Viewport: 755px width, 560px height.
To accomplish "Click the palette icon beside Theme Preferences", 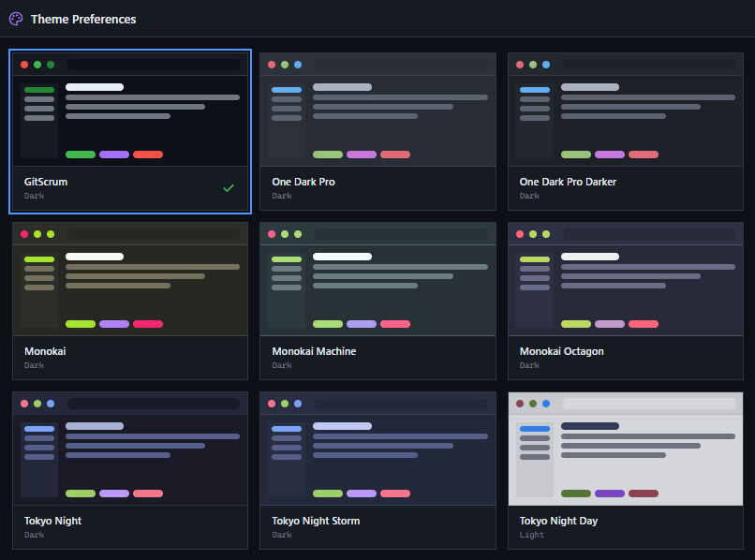I will click(x=17, y=19).
